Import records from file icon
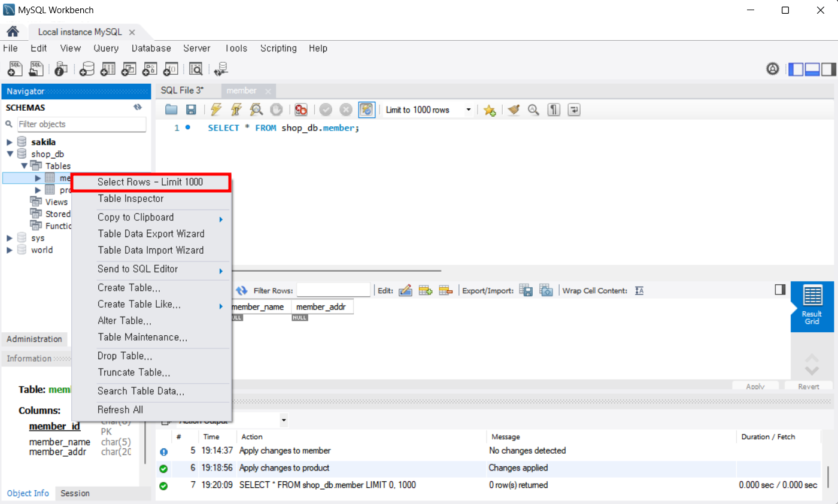838x504 pixels. click(x=546, y=290)
